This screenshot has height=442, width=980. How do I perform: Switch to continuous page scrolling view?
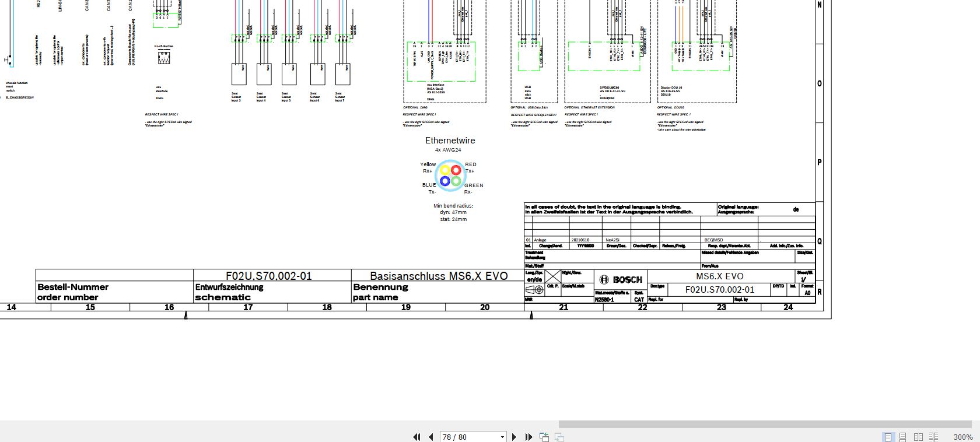(x=902, y=437)
